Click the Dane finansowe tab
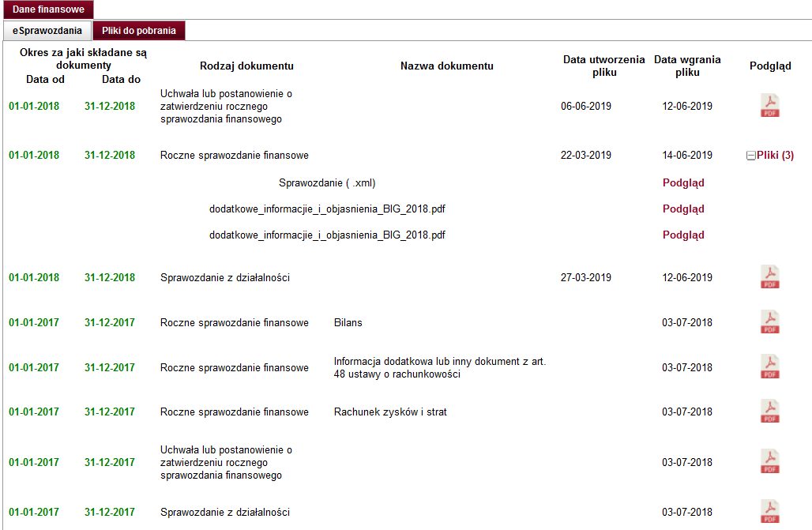 pyautogui.click(x=49, y=9)
